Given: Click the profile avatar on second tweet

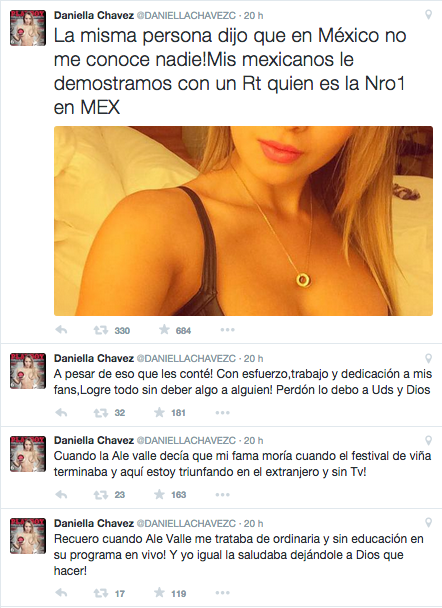Looking at the screenshot, I should pyautogui.click(x=28, y=371).
